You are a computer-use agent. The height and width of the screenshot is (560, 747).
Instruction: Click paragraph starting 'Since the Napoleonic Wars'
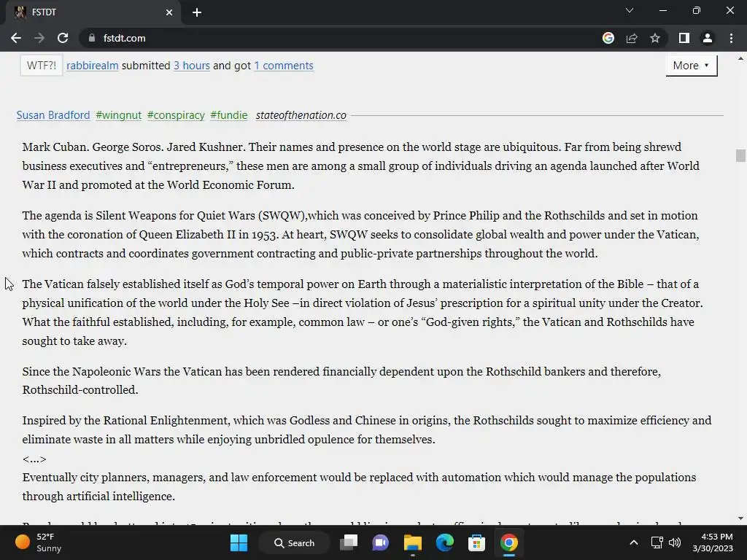341,381
